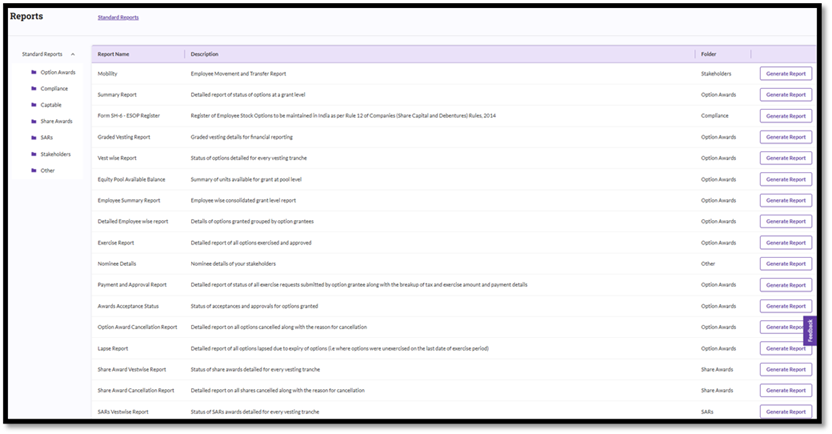Generate the Employee Summary Report
Image resolution: width=832 pixels, height=434 pixels.
tap(786, 201)
